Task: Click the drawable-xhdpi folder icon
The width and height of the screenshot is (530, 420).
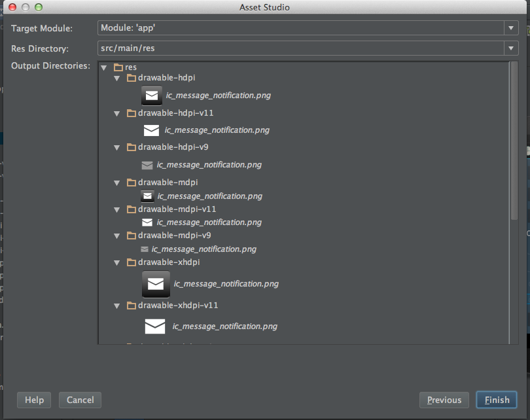Action: coord(131,262)
